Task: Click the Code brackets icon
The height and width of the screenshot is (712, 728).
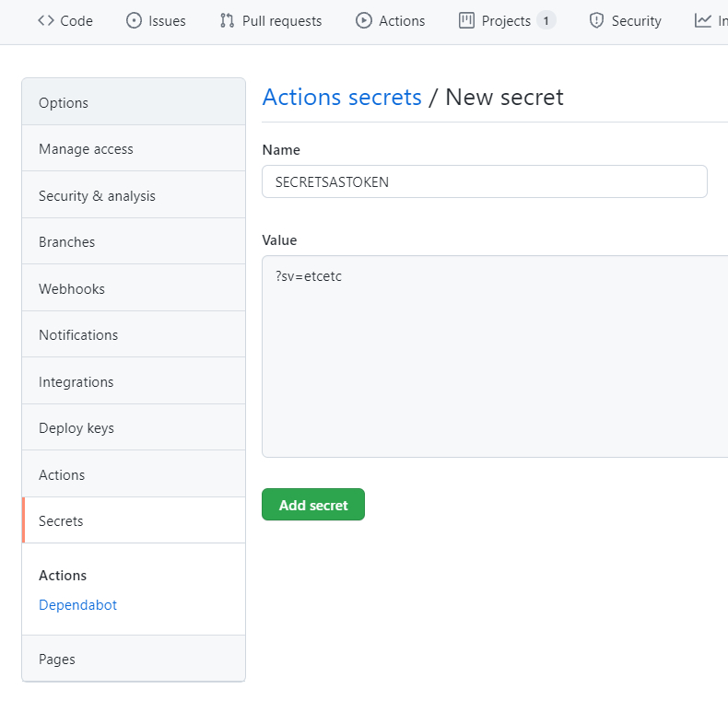Action: pos(46,20)
